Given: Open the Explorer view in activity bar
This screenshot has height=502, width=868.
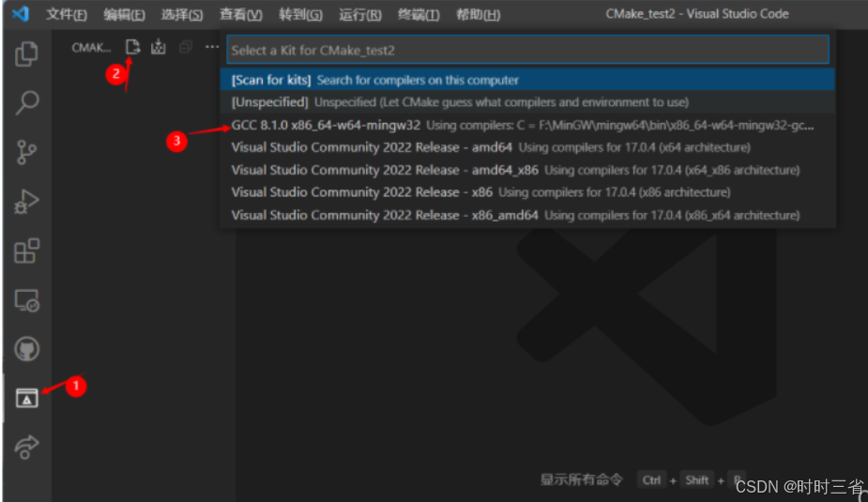Looking at the screenshot, I should click(x=26, y=53).
